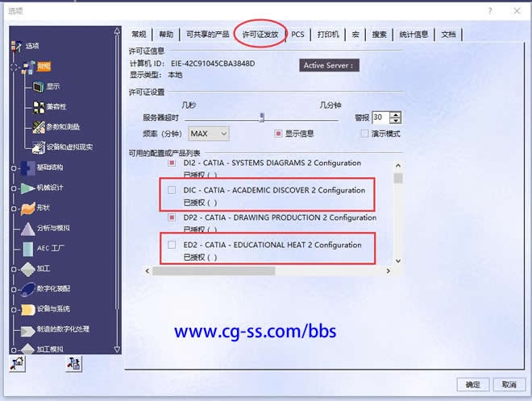Open the Frequency MAX dropdown
Viewport: 532px width, 401px height.
(x=209, y=134)
